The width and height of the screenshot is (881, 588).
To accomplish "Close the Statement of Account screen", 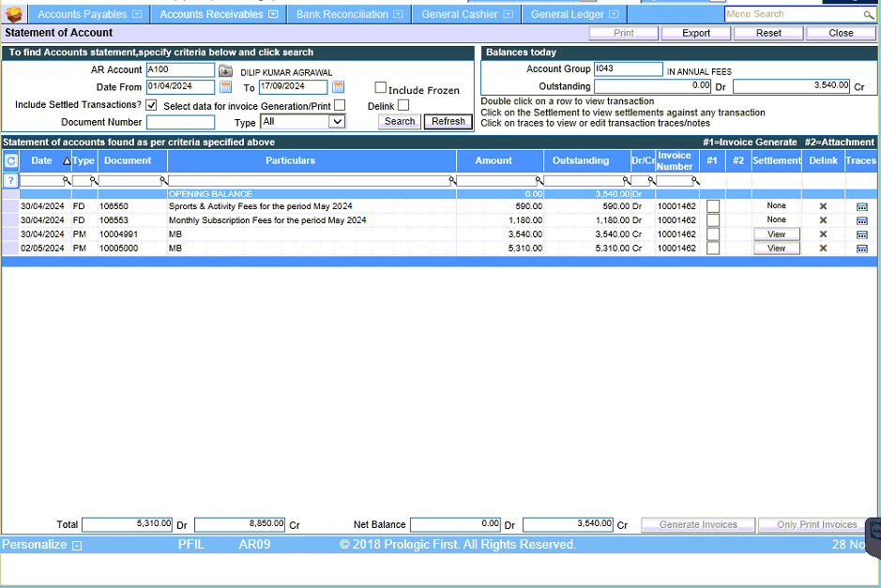I will 841,33.
